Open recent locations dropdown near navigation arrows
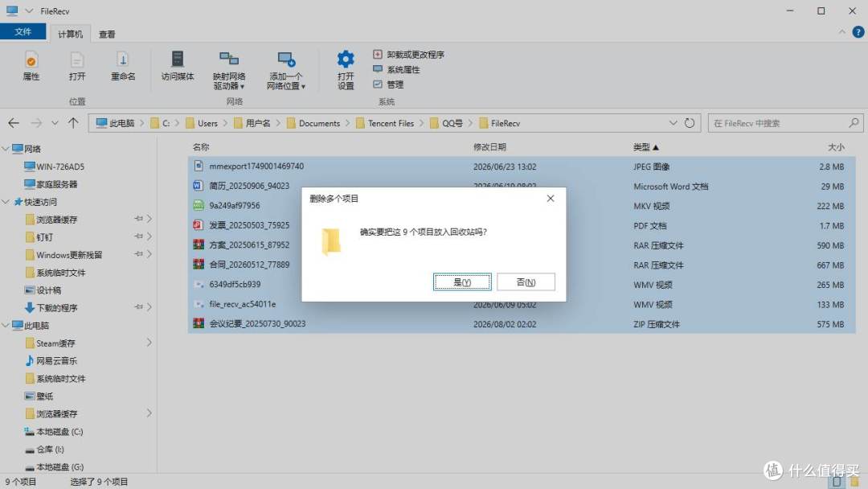The image size is (868, 489). [55, 123]
